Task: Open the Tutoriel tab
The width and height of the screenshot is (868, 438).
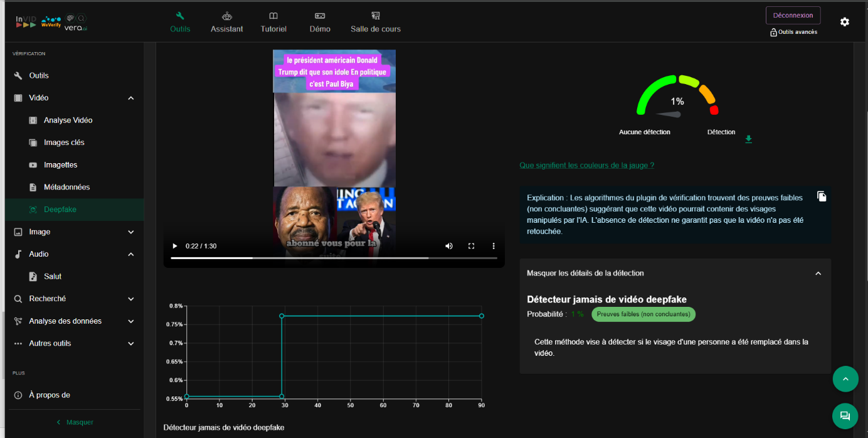Action: (273, 22)
